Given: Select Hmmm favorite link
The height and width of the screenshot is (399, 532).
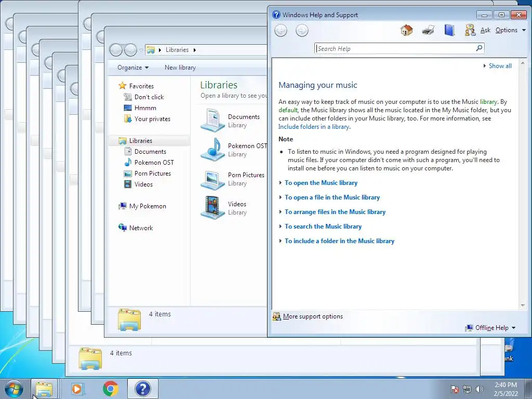Looking at the screenshot, I should pos(145,108).
